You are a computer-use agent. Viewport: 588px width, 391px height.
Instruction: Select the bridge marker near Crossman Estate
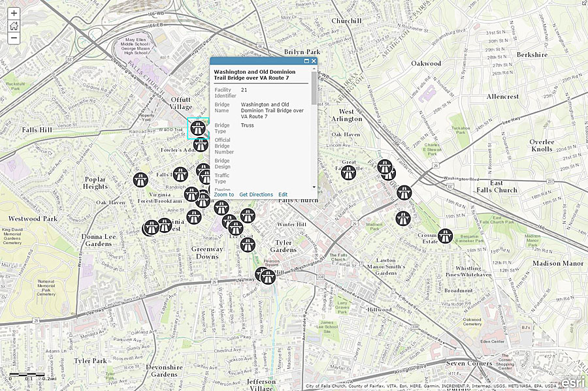pyautogui.click(x=445, y=235)
